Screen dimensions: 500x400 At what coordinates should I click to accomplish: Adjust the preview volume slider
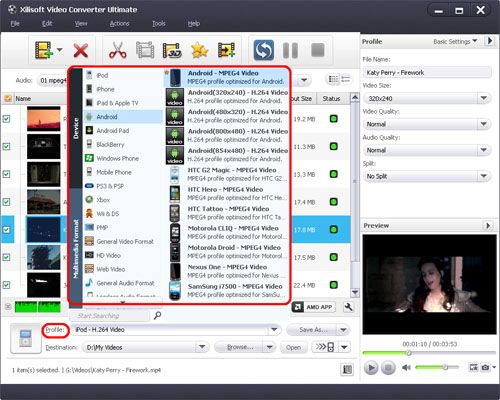click(x=437, y=367)
